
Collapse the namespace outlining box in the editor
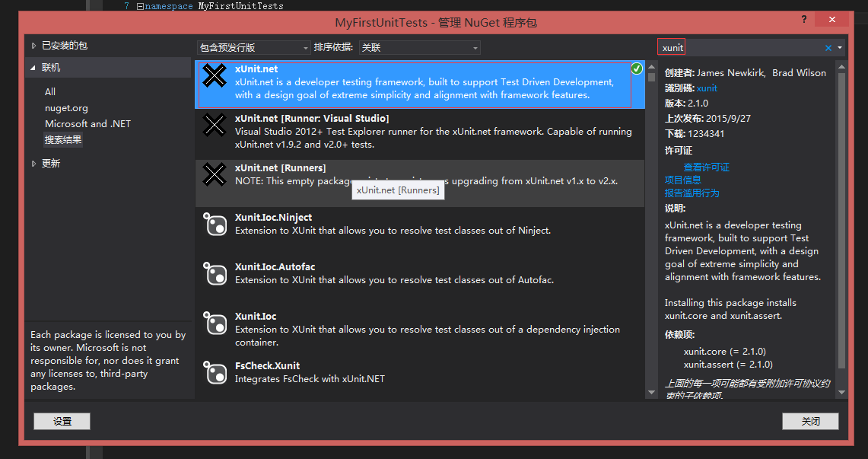pos(139,6)
